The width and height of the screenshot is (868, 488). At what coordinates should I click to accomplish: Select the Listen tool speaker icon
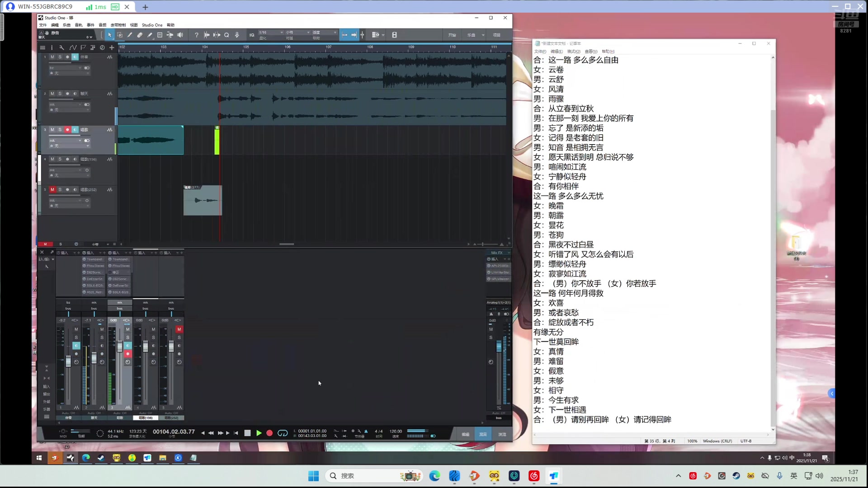pyautogui.click(x=180, y=35)
